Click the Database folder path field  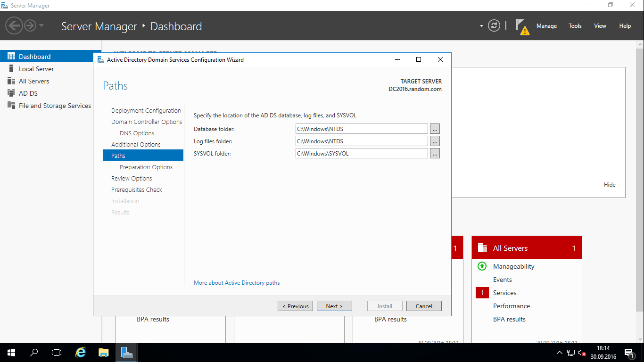click(362, 129)
